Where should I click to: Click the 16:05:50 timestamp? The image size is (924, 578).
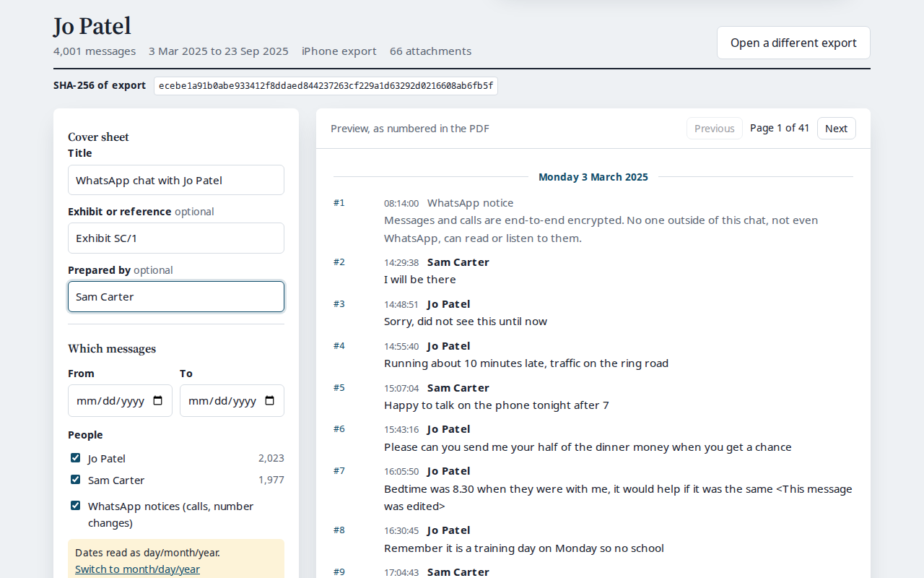(x=401, y=471)
